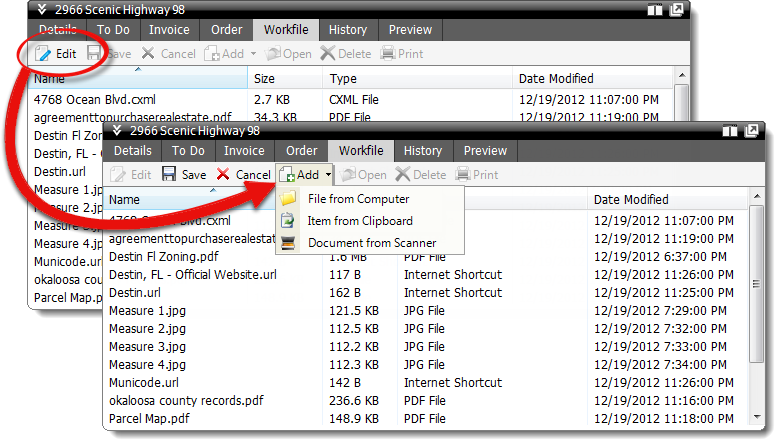
Task: Expand Add dropdown arrow in back window toolbar
Action: point(254,54)
